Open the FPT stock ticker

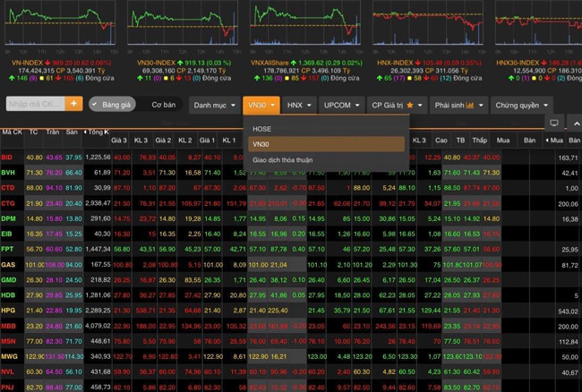(x=8, y=248)
